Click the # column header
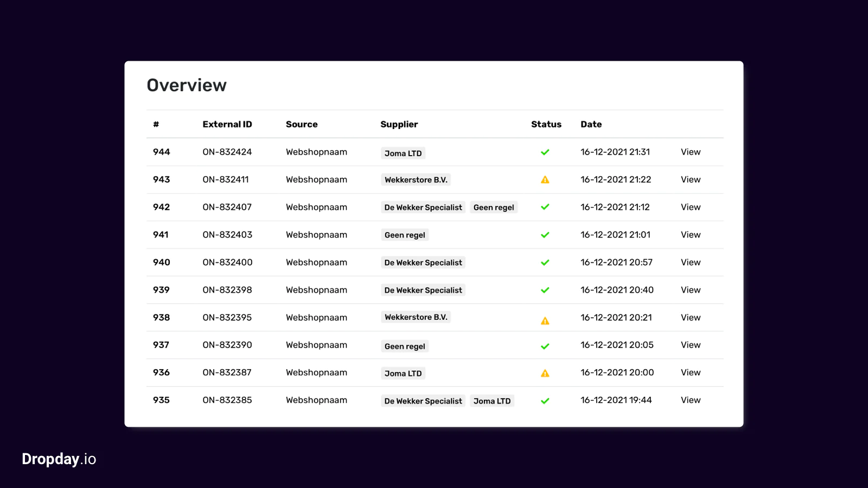Screen dimensions: 868x488 [x=156, y=124]
